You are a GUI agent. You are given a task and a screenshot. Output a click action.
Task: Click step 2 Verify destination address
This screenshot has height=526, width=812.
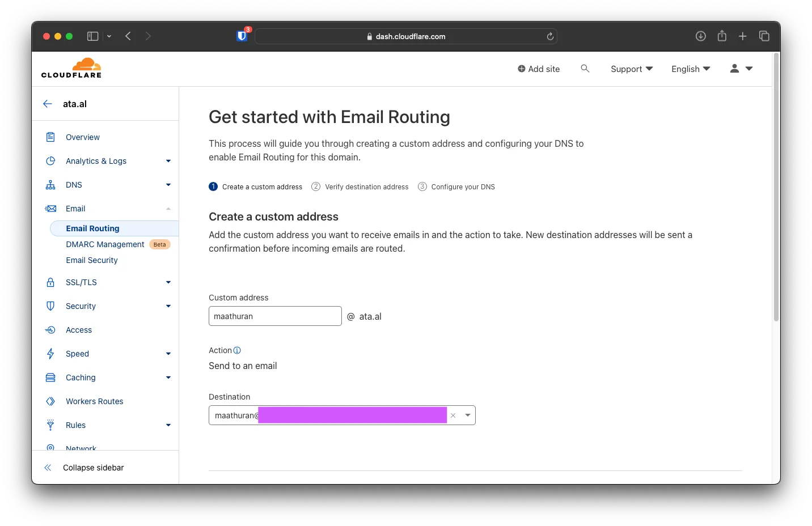(x=360, y=186)
